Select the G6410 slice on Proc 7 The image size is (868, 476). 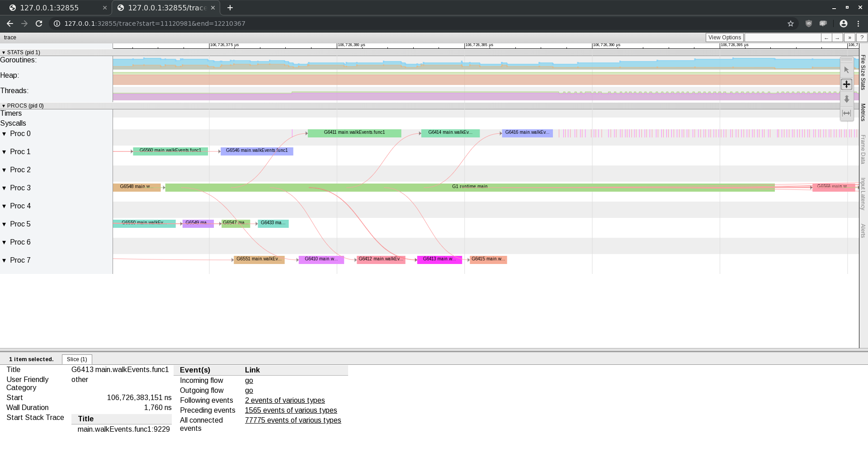(321, 259)
